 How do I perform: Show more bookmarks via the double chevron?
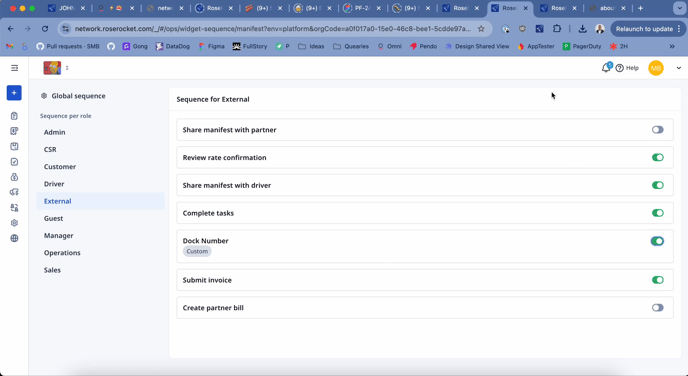(x=672, y=46)
